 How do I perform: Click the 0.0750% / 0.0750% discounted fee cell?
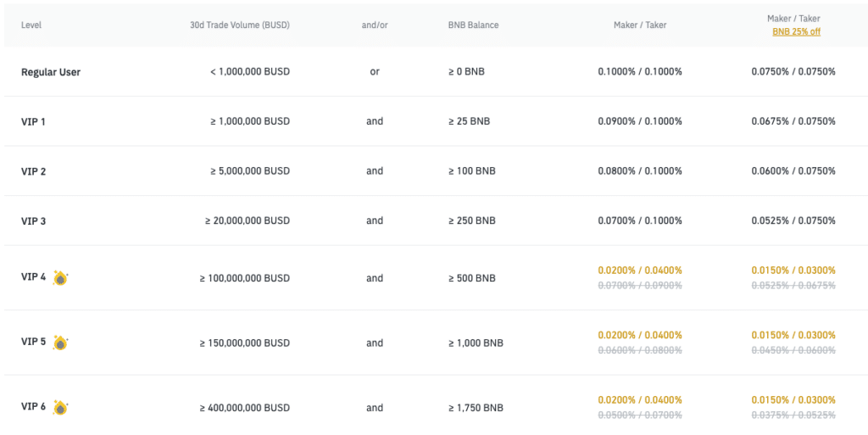click(793, 72)
